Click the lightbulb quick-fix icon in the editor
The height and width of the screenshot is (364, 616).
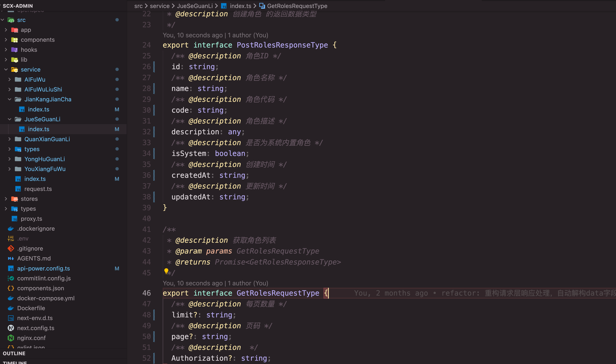tap(166, 271)
